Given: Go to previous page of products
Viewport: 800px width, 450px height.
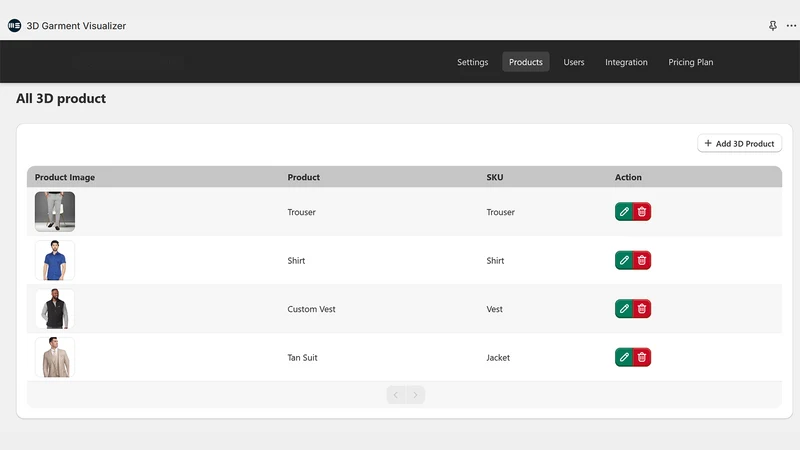Looking at the screenshot, I should point(396,395).
